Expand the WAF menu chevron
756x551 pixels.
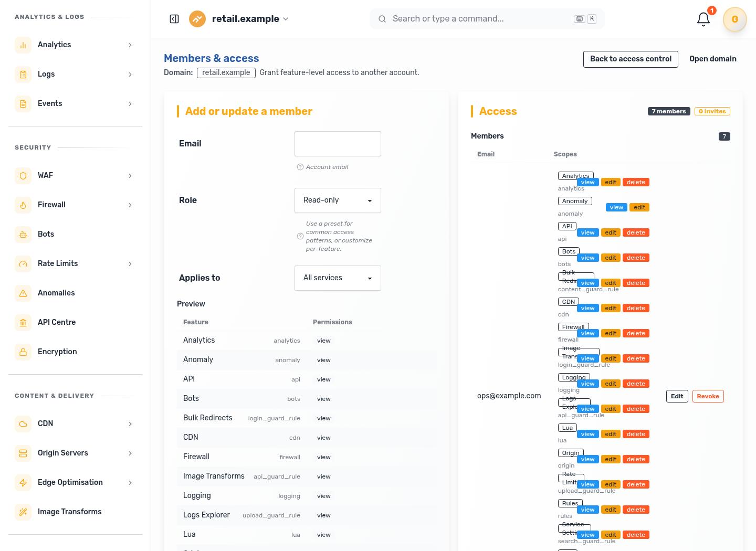point(130,176)
